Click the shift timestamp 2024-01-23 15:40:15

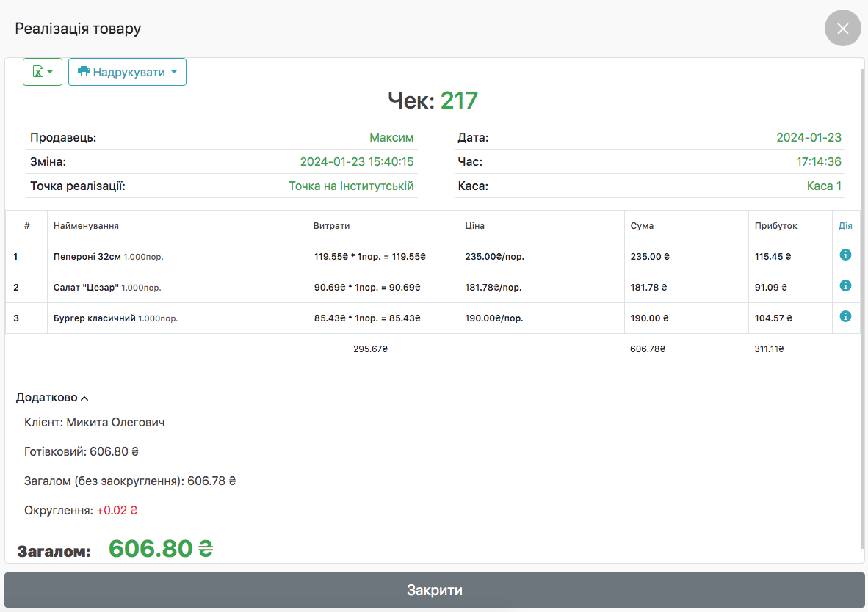356,162
